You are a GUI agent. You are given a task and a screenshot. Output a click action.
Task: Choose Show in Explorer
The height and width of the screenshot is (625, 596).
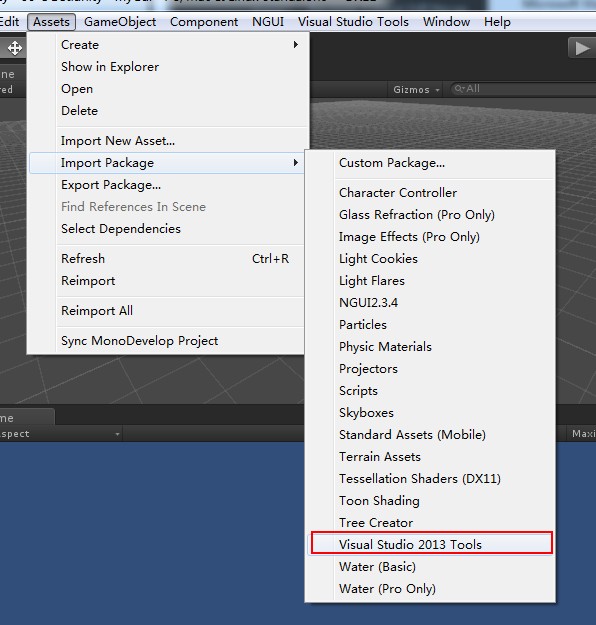pyautogui.click(x=167, y=67)
